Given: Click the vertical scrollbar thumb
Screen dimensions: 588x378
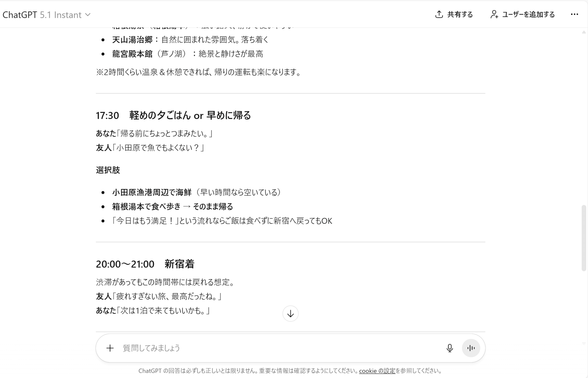Looking at the screenshot, I should coord(584,238).
